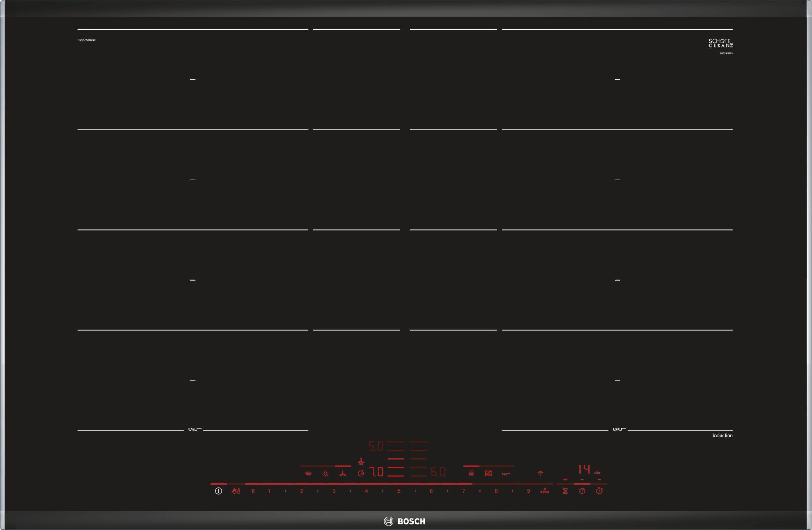Select the front-left zone showing 7.0

pyautogui.click(x=376, y=472)
